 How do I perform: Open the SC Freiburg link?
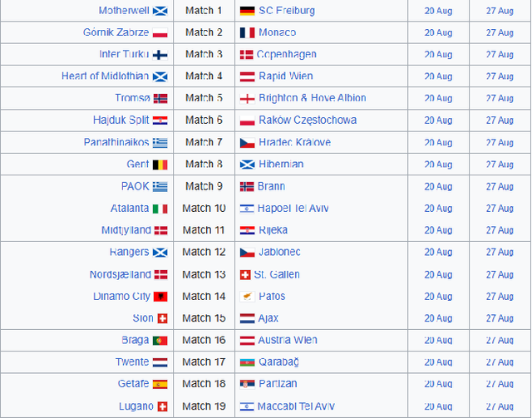[287, 11]
